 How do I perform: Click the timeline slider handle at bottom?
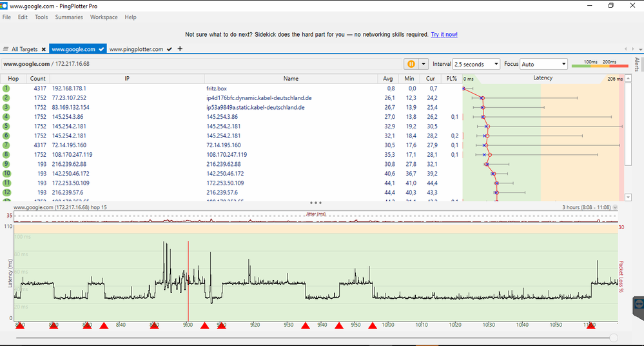(614, 338)
